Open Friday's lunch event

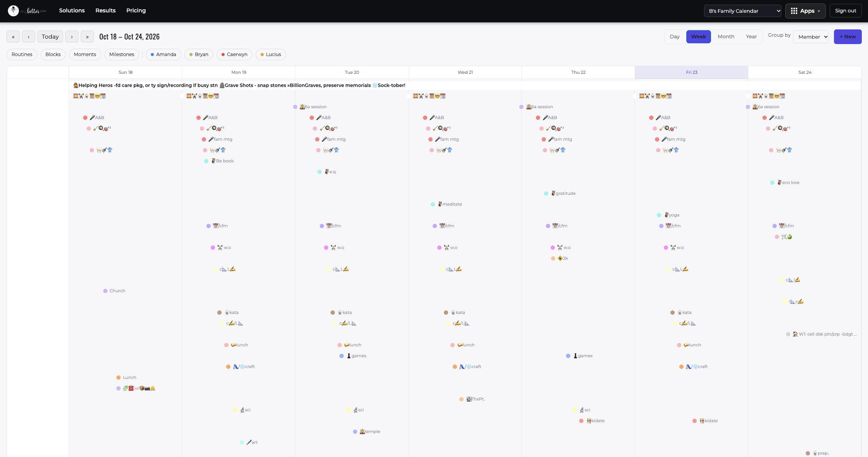689,345
